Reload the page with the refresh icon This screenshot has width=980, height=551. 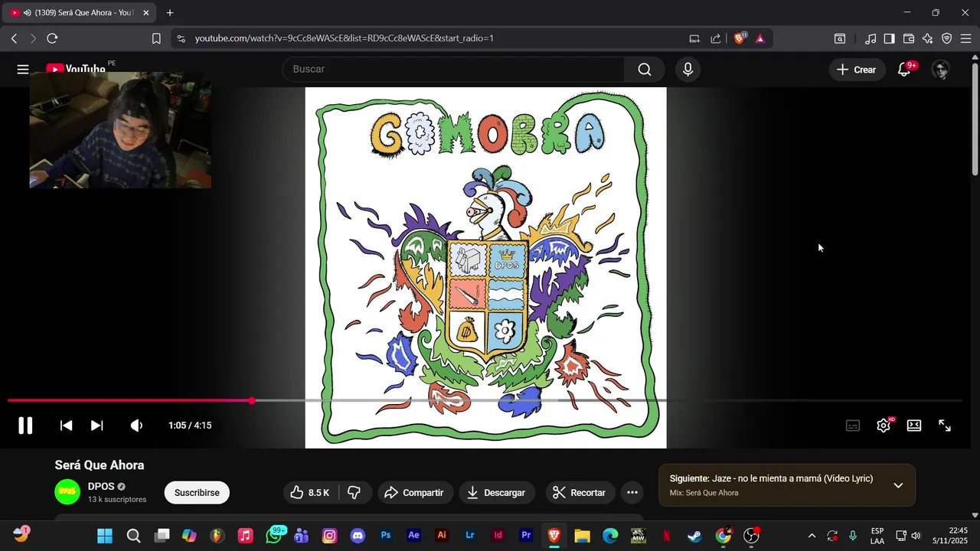coord(52,38)
